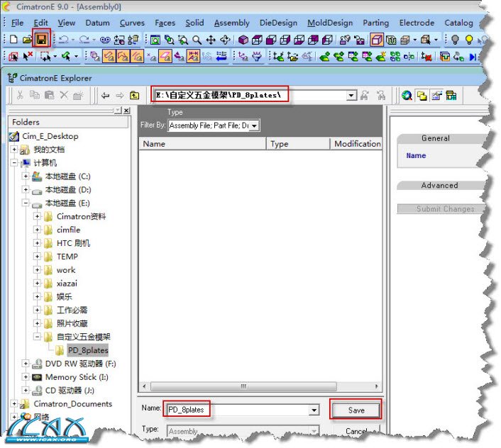Select DVD RW 驱动器 (F:) drive
This screenshot has height=448, width=501.
pos(80,364)
